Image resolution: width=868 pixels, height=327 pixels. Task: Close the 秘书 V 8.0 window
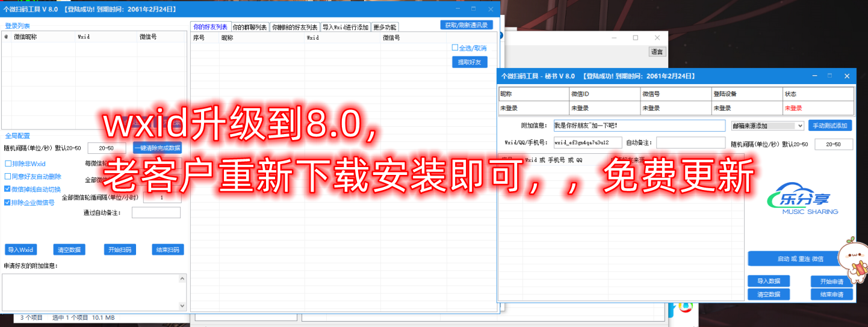(847, 76)
